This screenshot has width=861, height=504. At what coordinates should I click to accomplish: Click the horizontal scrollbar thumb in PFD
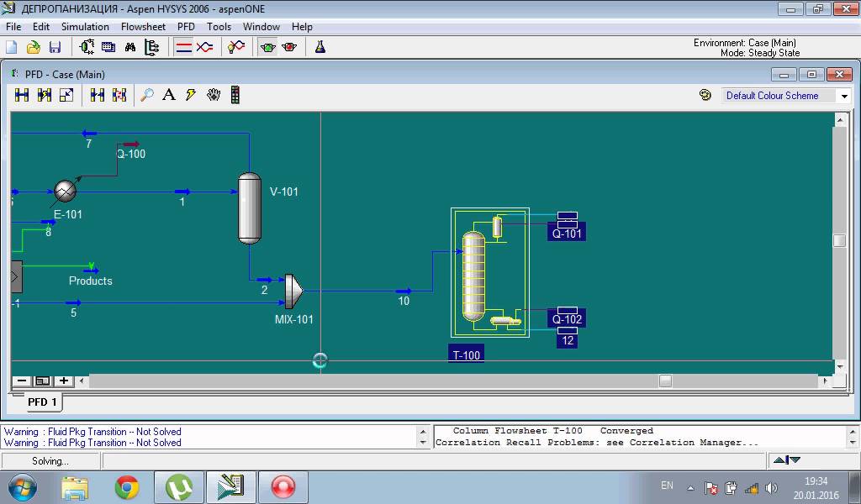(x=665, y=381)
